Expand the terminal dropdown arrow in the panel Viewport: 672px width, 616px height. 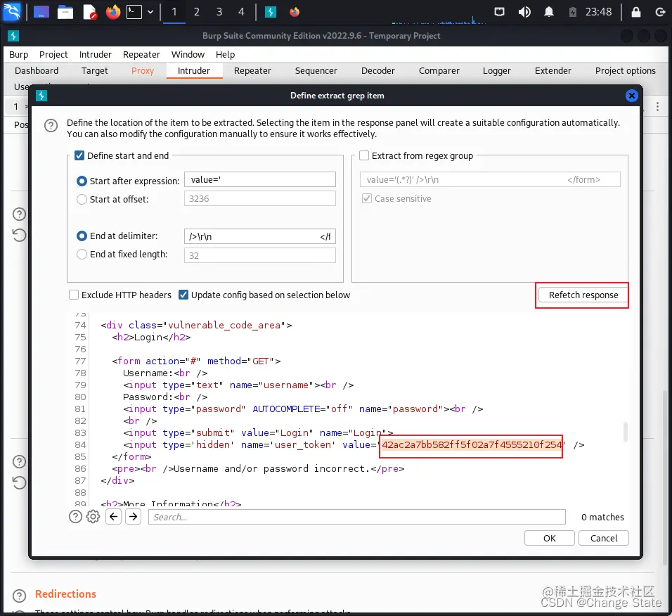(150, 12)
